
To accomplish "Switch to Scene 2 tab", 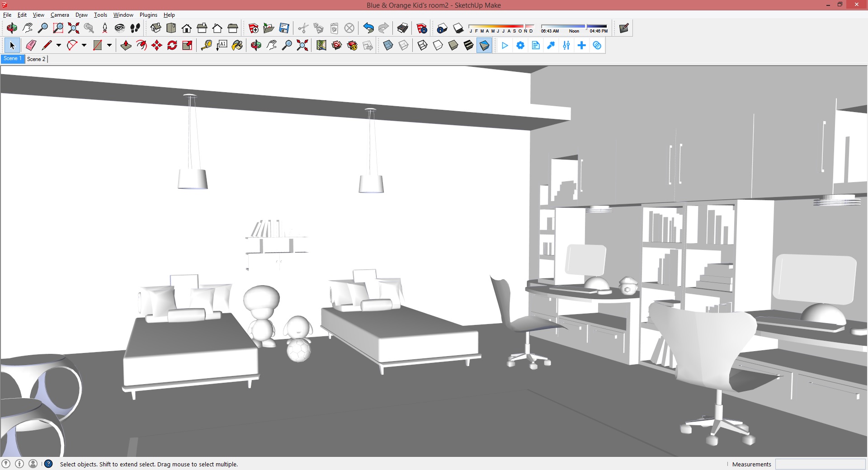I will (x=36, y=59).
